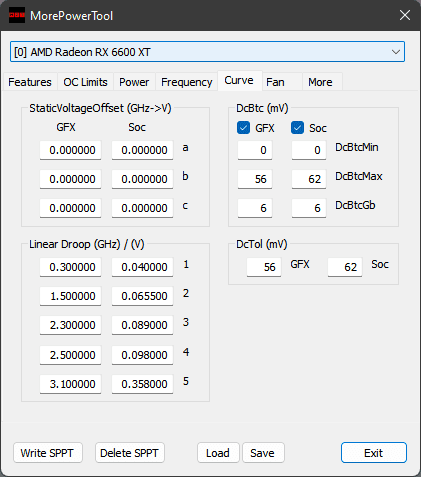This screenshot has width=421, height=477.
Task: Select the Curve tab
Action: (x=239, y=81)
